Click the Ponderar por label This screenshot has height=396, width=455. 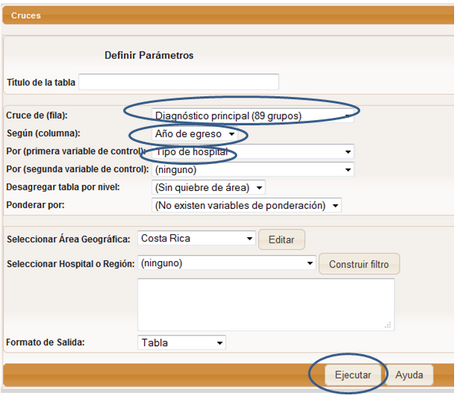(x=35, y=205)
